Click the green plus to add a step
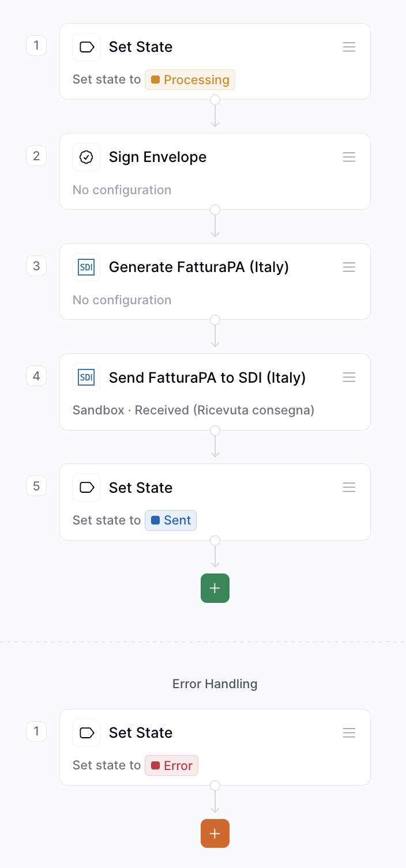This screenshot has height=868, width=406. point(215,588)
